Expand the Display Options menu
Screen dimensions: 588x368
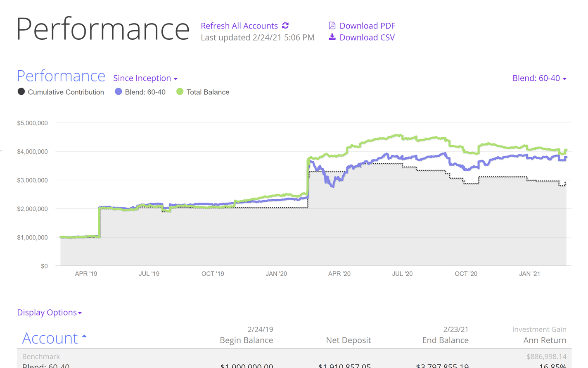(49, 313)
